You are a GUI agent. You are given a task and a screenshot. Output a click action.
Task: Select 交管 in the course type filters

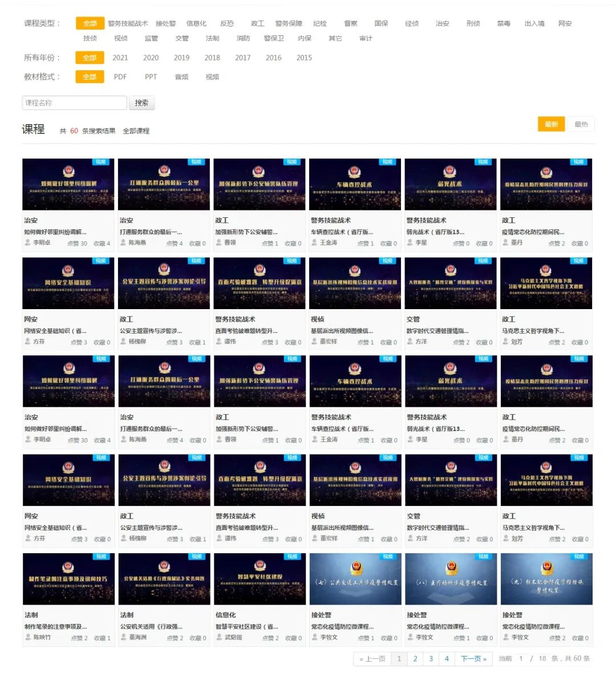pyautogui.click(x=182, y=38)
